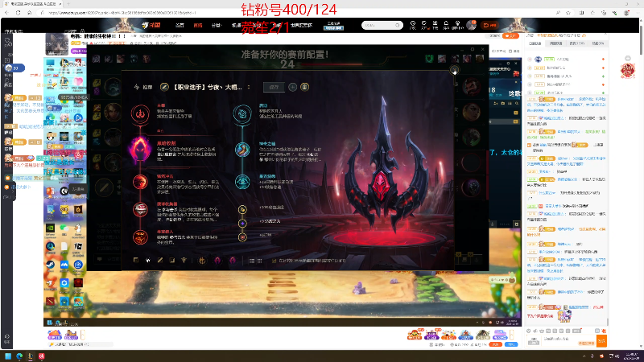
Task: Click the Douyu site search box
Action: click(x=382, y=25)
